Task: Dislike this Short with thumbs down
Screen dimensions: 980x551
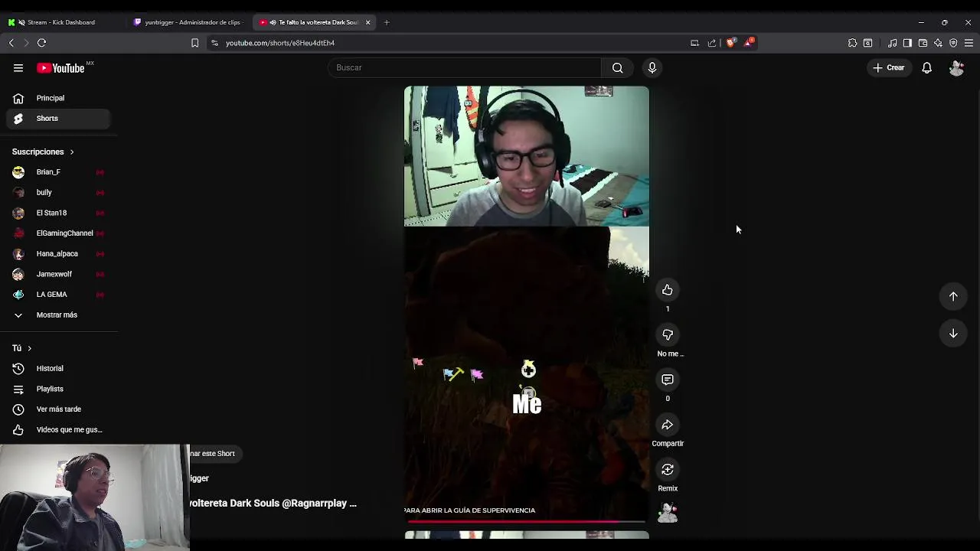Action: pos(668,334)
